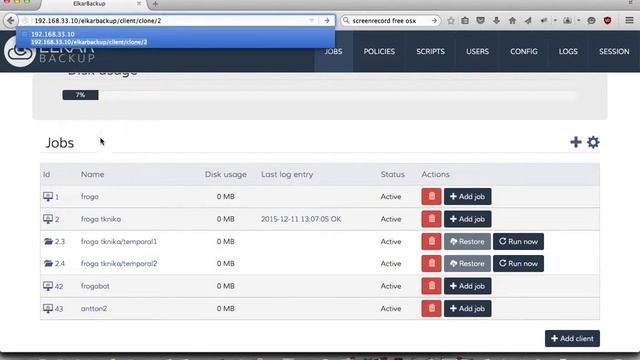640x360 pixels.
Task: Add job to frogabot client
Action: (x=467, y=286)
